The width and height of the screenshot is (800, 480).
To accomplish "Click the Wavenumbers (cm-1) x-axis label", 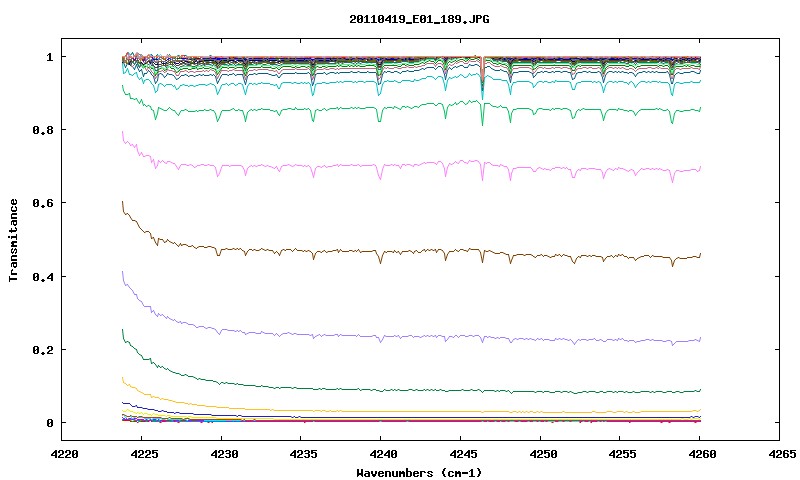I will point(419,473).
